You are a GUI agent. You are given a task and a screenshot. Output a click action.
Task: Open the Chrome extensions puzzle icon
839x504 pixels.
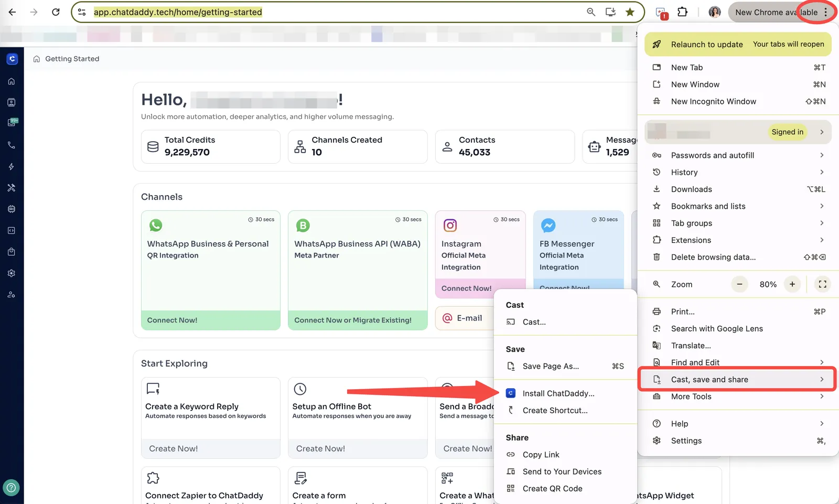tap(682, 12)
